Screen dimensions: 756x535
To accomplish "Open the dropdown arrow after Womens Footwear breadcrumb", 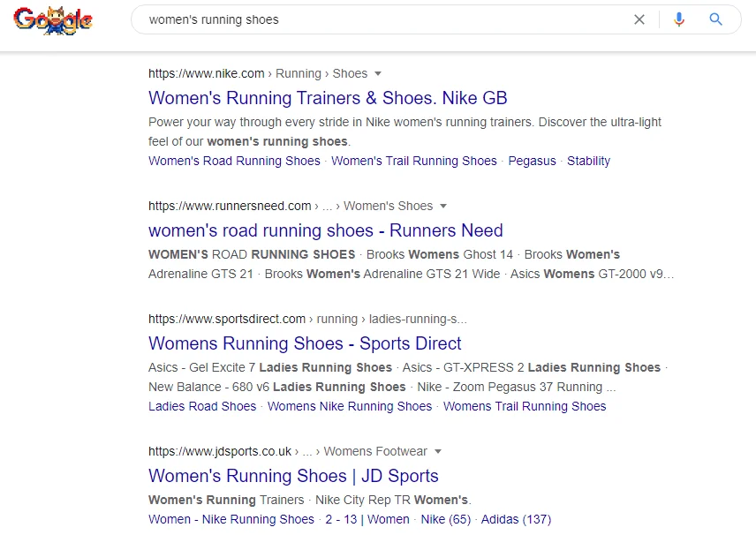I will click(x=438, y=452).
